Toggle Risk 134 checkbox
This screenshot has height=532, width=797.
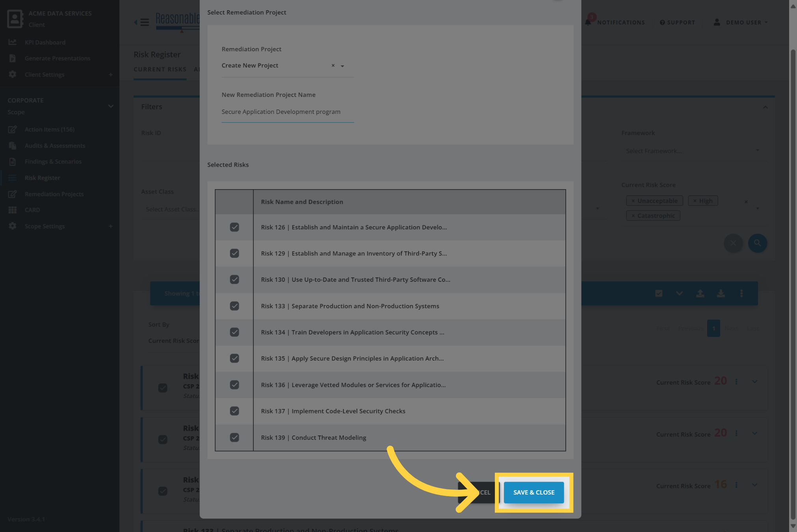(234, 332)
